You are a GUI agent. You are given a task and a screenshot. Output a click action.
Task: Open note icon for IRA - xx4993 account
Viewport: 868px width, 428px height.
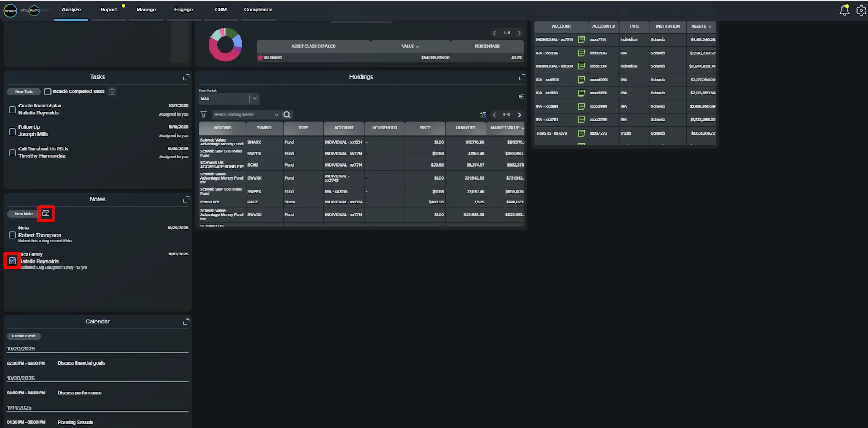(582, 80)
